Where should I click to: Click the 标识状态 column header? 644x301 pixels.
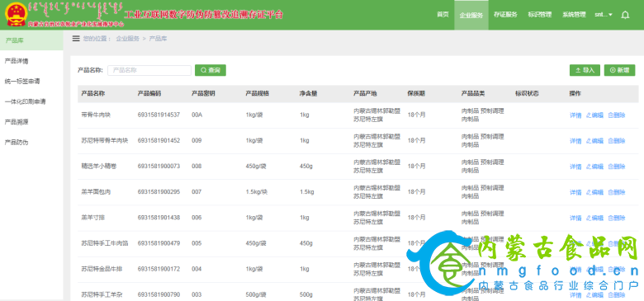coord(527,93)
